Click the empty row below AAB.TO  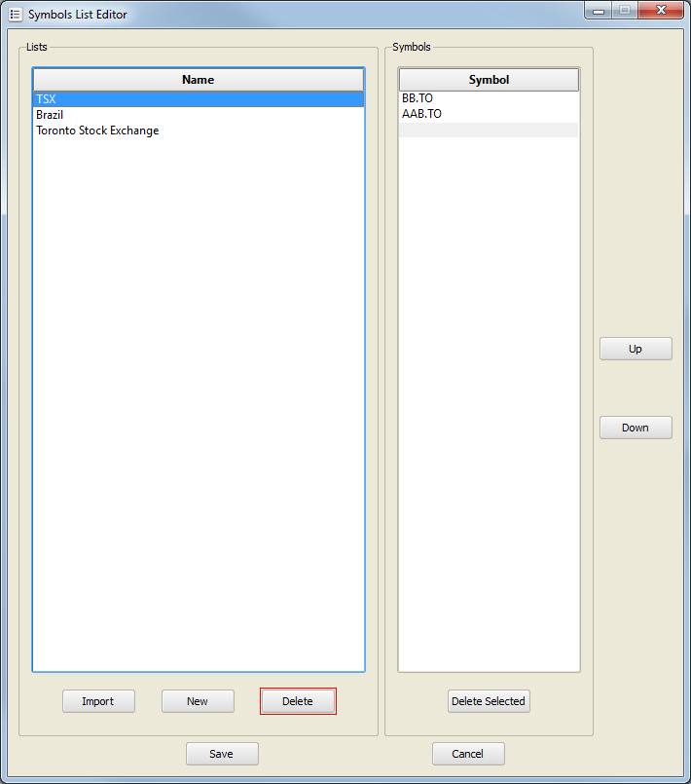(488, 130)
